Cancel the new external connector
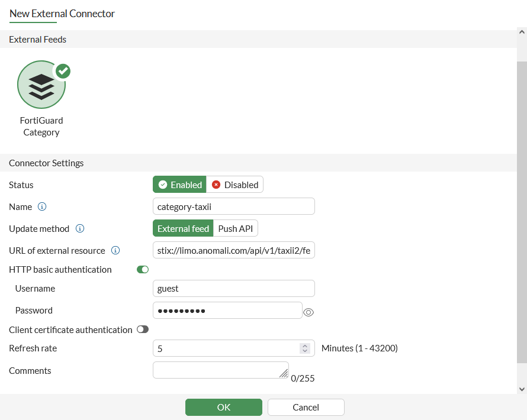527x420 pixels. 306,407
